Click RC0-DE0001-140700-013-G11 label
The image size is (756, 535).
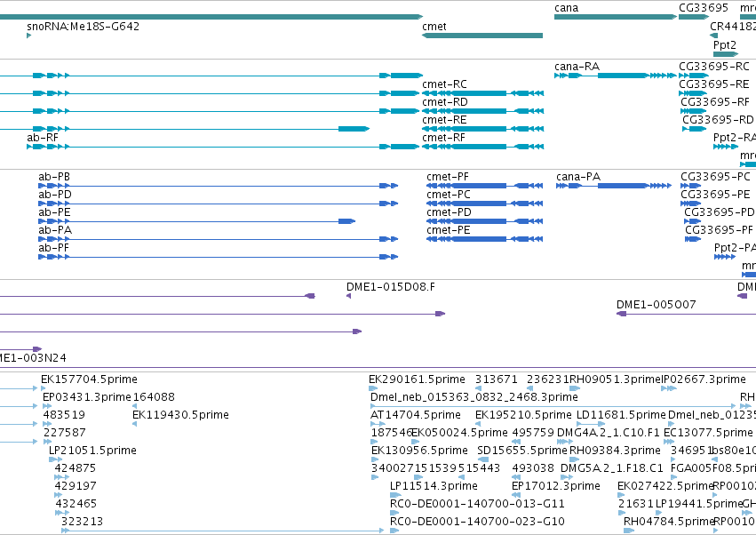click(477, 504)
